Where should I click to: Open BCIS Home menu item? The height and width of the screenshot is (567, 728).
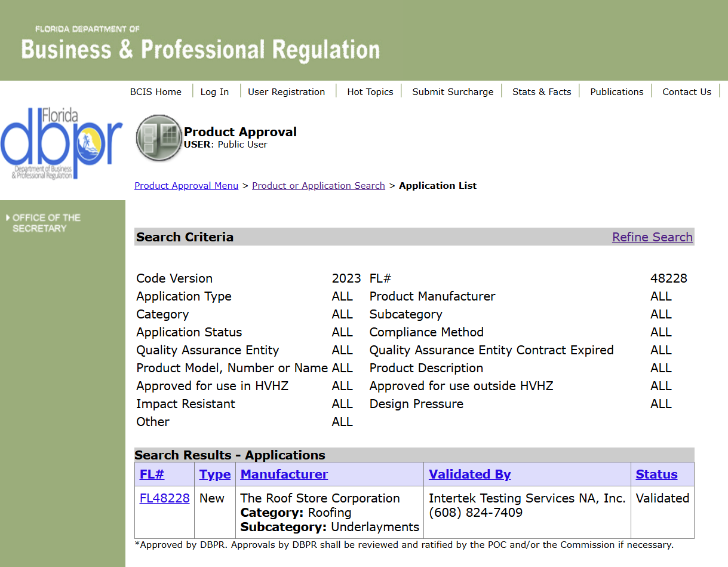pyautogui.click(x=156, y=91)
